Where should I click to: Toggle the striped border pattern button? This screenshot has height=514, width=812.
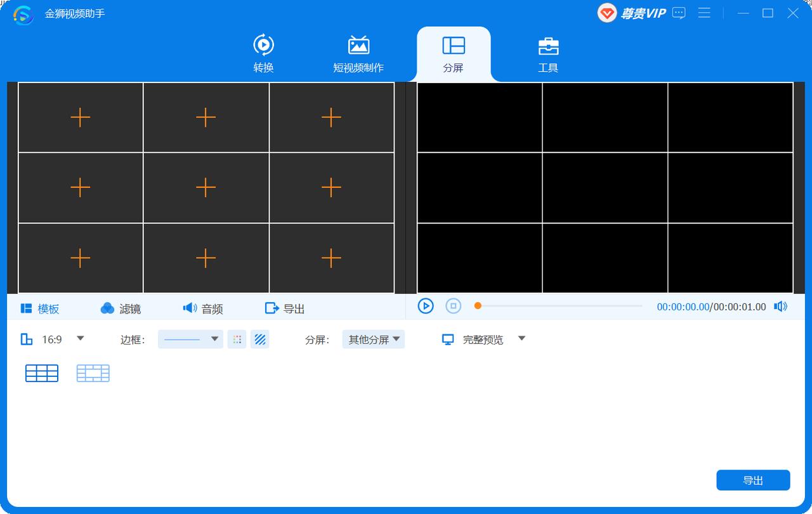259,339
